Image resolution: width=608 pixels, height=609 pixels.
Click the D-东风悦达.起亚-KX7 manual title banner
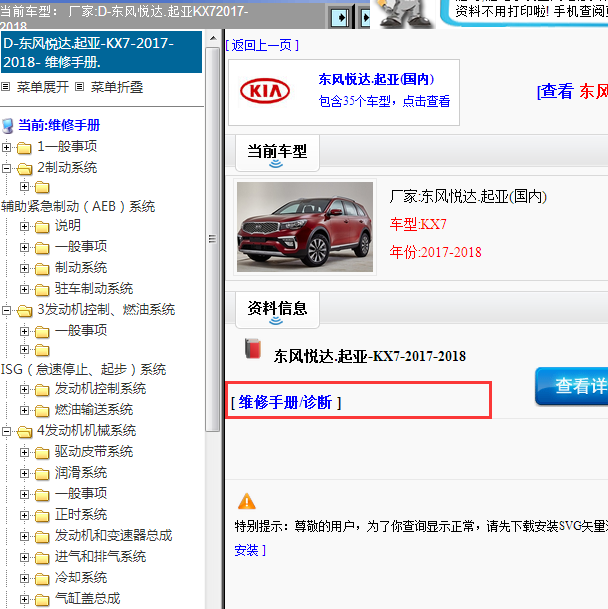[101, 52]
